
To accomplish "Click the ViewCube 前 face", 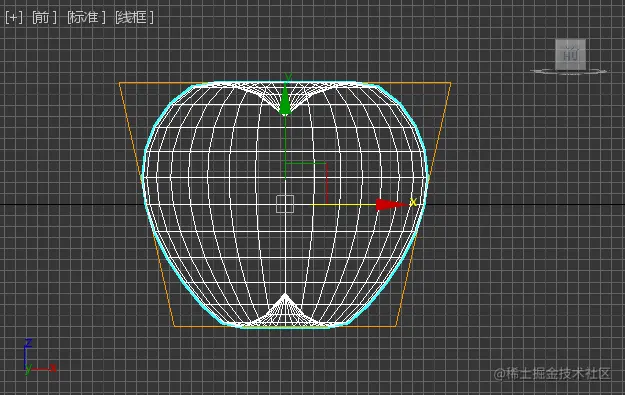I will pos(570,54).
